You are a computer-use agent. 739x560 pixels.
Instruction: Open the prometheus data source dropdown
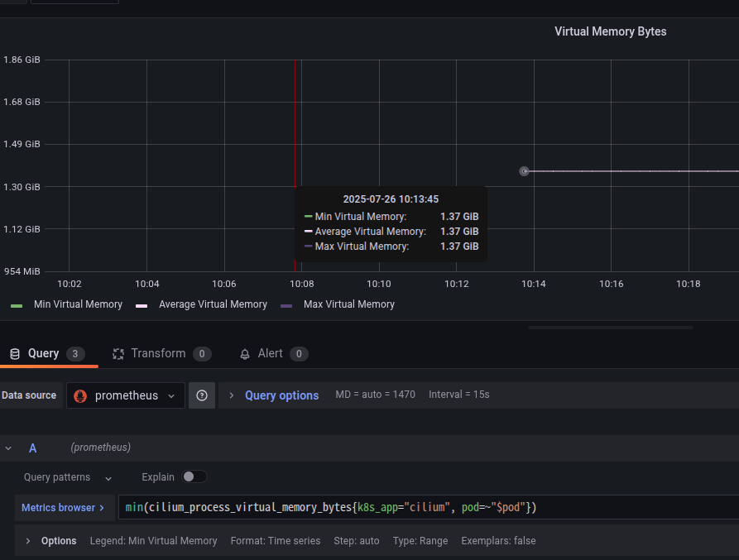click(125, 395)
